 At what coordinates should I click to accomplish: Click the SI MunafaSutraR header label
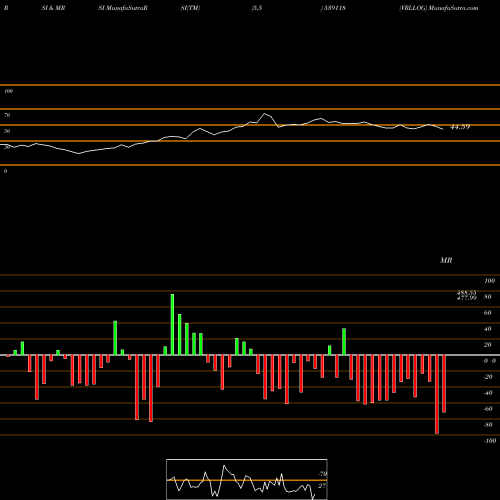pyautogui.click(x=123, y=8)
